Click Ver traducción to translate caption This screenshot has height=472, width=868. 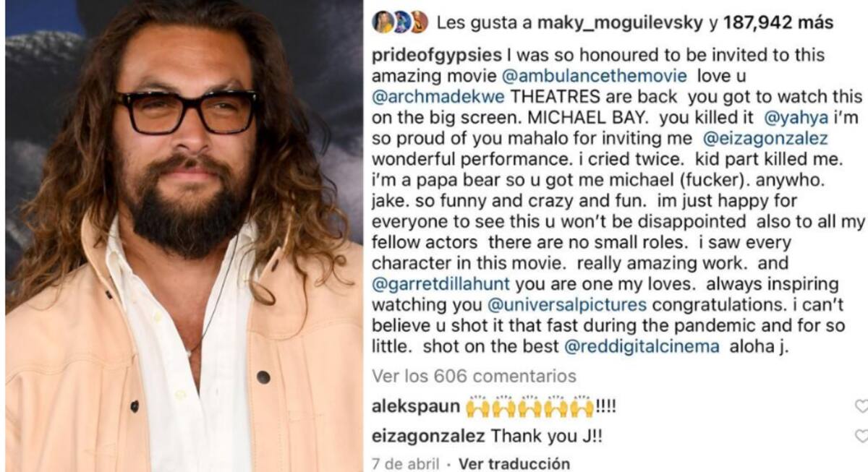[x=514, y=463]
